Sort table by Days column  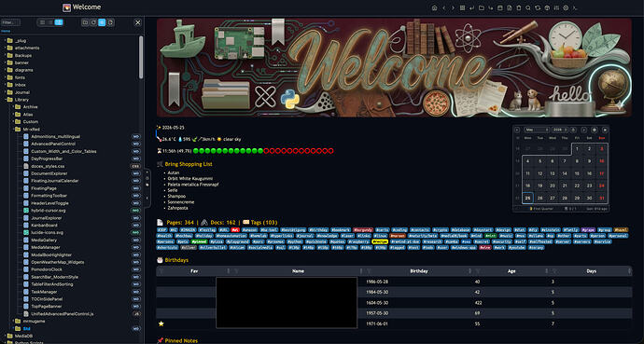tap(592, 271)
